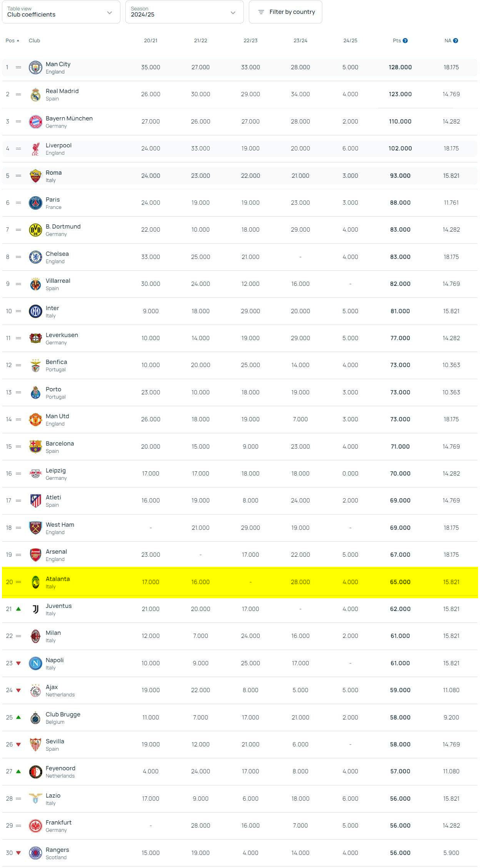
Task: Click the Man City club crest
Action: pyautogui.click(x=35, y=67)
